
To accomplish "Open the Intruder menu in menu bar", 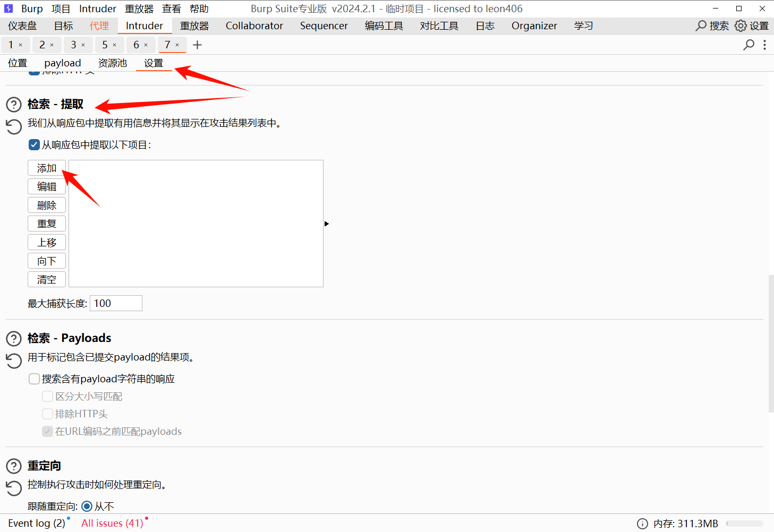I will pyautogui.click(x=98, y=8).
